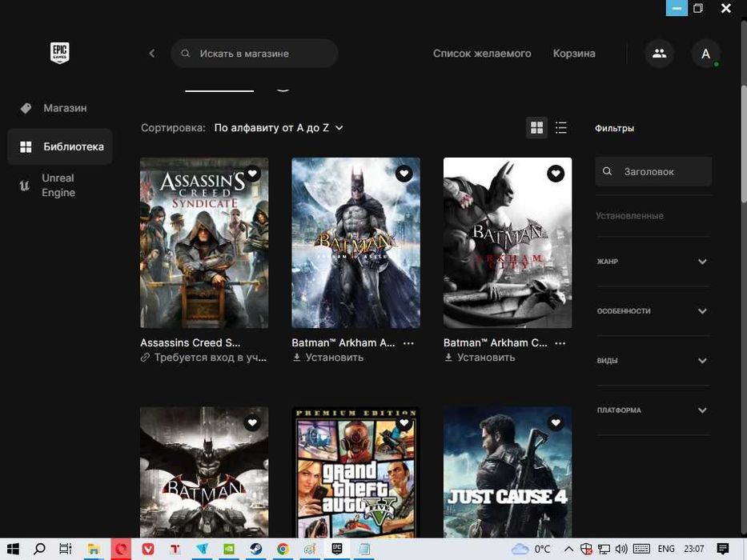Open volume control in system tray

coord(620,549)
